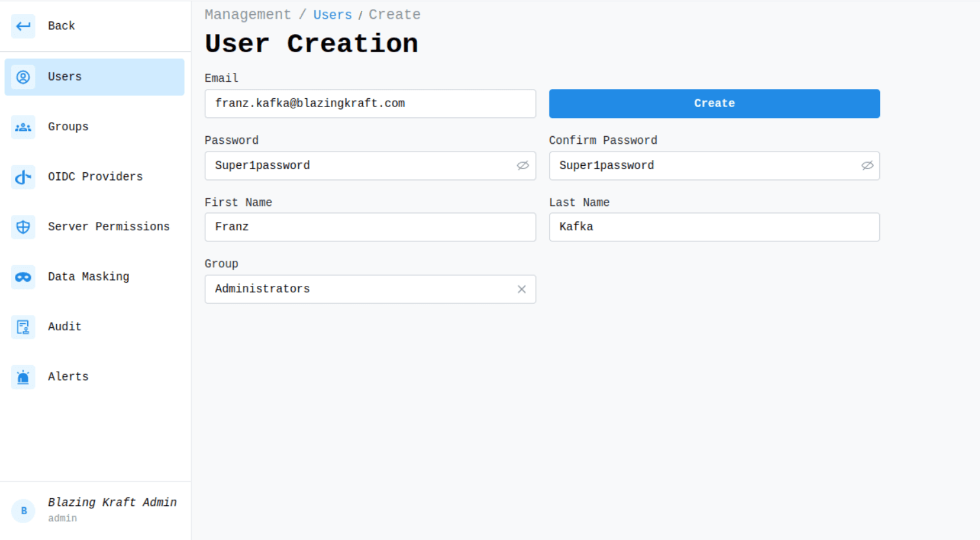This screenshot has height=540, width=980.
Task: Toggle Confirm Password visibility eye icon
Action: pos(867,166)
